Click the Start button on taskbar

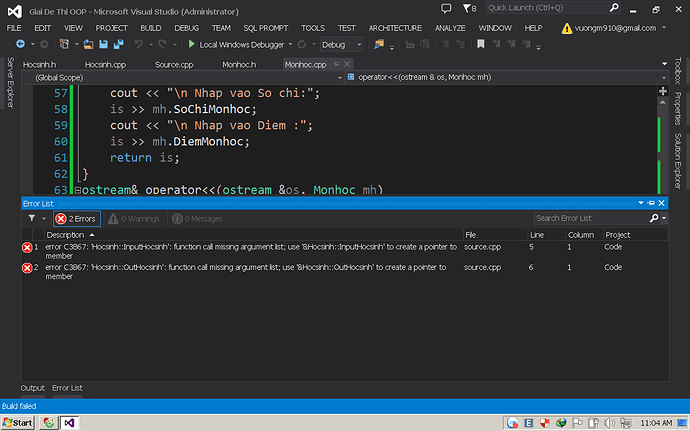[x=18, y=423]
